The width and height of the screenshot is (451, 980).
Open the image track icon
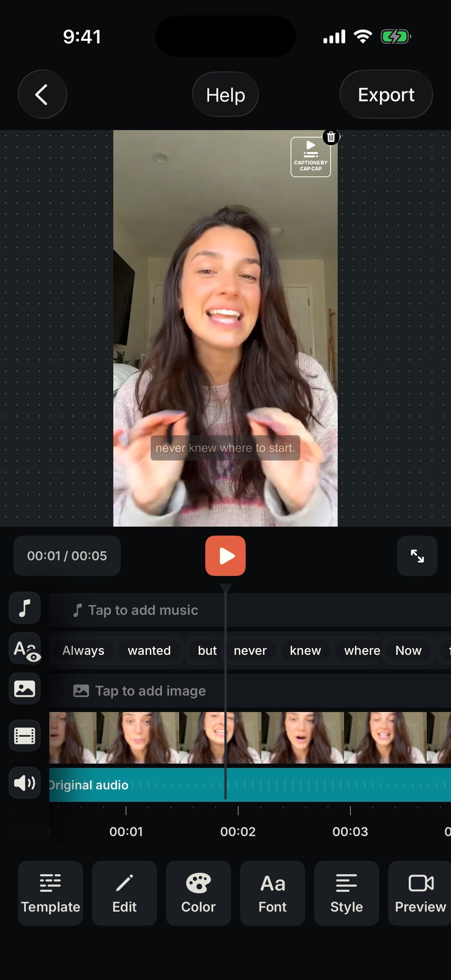pyautogui.click(x=25, y=689)
